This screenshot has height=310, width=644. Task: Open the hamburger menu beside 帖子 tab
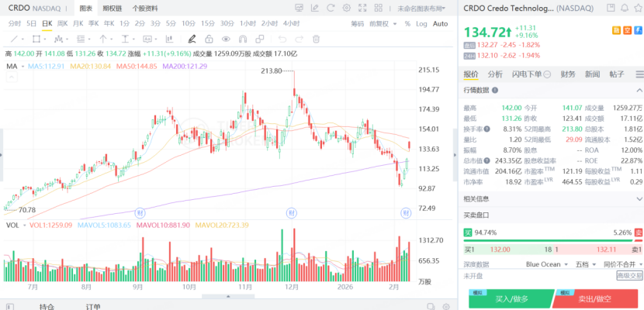pos(639,74)
